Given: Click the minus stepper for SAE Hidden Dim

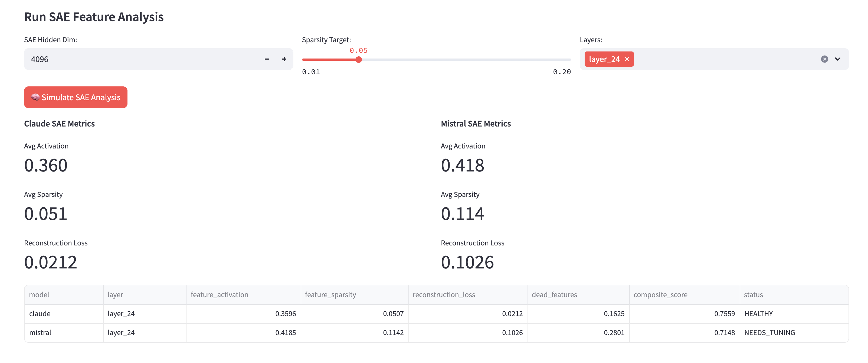Looking at the screenshot, I should (x=267, y=59).
